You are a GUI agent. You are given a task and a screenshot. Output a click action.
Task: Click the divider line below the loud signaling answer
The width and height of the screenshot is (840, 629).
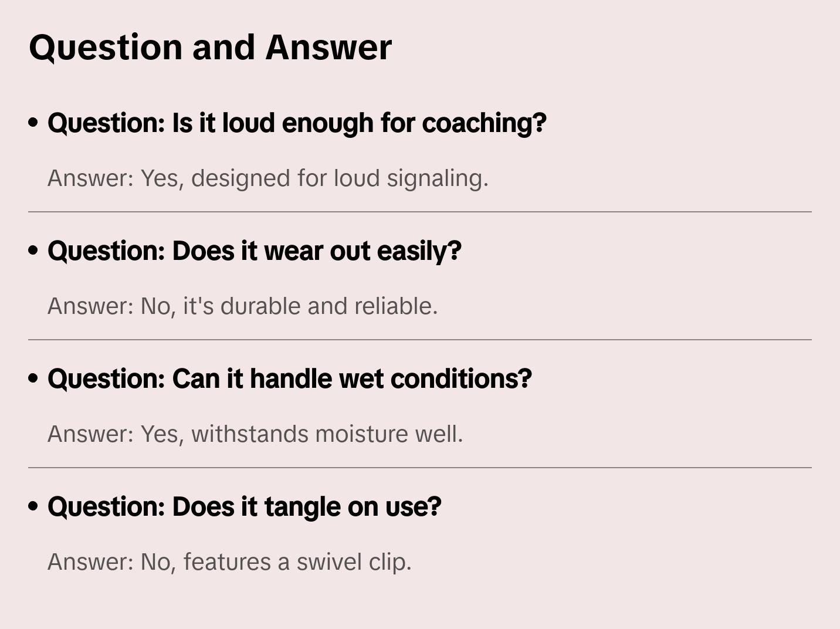click(420, 212)
